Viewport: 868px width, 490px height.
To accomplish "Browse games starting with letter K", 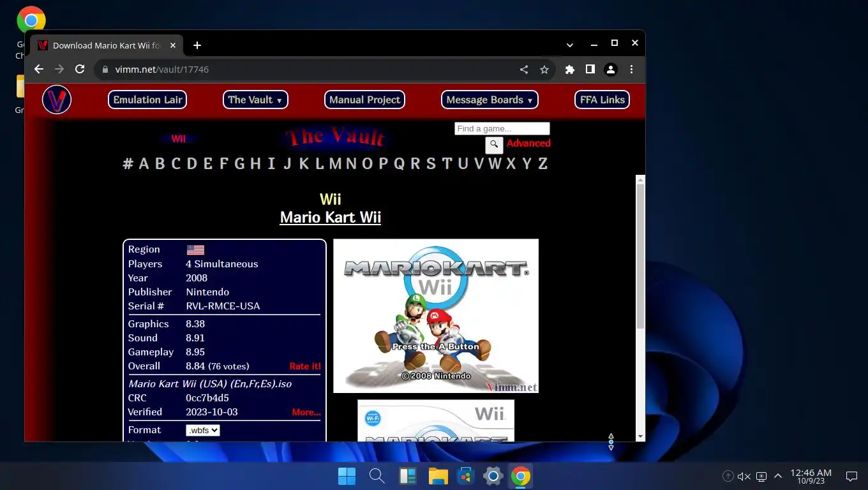I will (x=304, y=164).
